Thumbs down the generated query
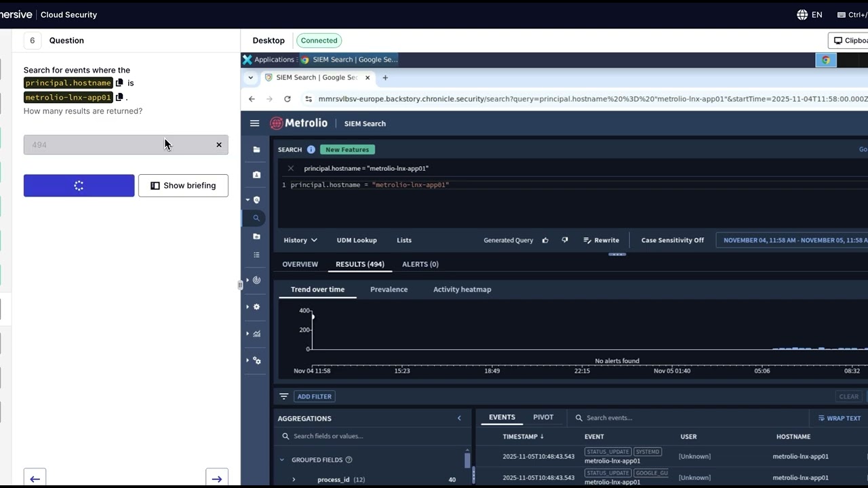This screenshot has width=868, height=488. coord(565,240)
